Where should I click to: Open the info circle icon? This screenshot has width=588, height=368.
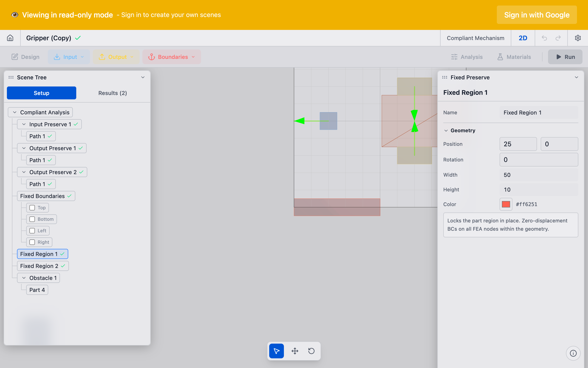tap(573, 353)
